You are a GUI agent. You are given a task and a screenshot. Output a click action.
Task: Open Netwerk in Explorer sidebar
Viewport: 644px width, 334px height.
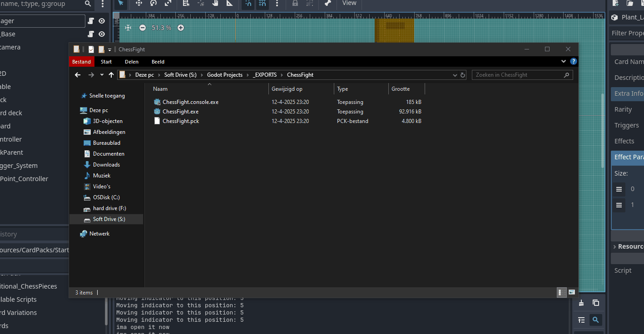[x=99, y=234]
